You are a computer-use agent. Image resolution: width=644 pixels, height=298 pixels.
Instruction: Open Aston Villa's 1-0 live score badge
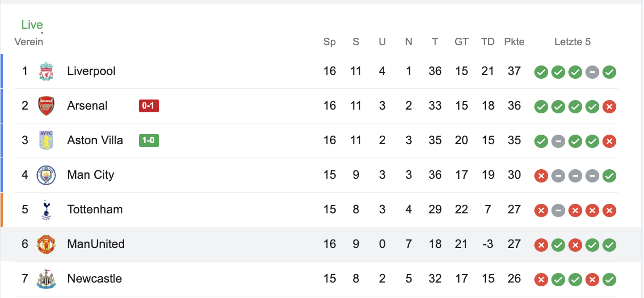pos(149,140)
